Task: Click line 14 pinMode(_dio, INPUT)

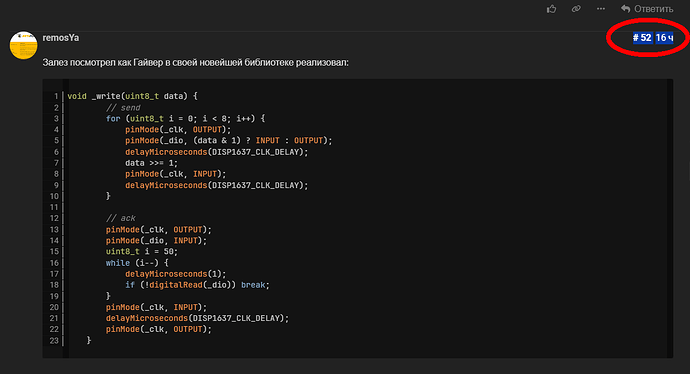Action: pyautogui.click(x=156, y=241)
